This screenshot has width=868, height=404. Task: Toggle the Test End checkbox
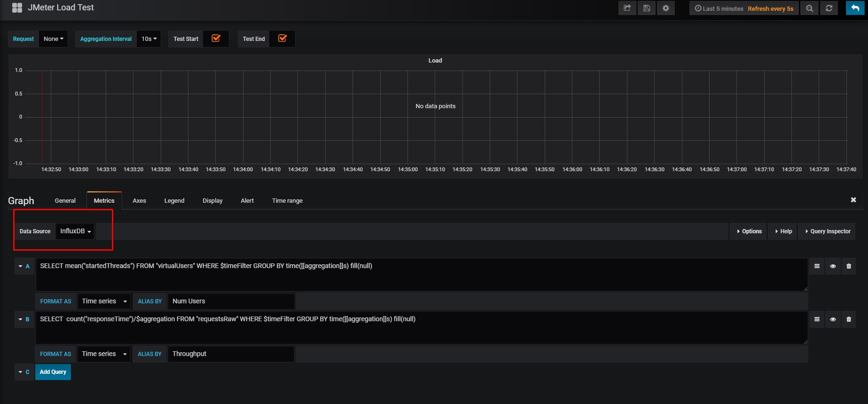point(282,39)
